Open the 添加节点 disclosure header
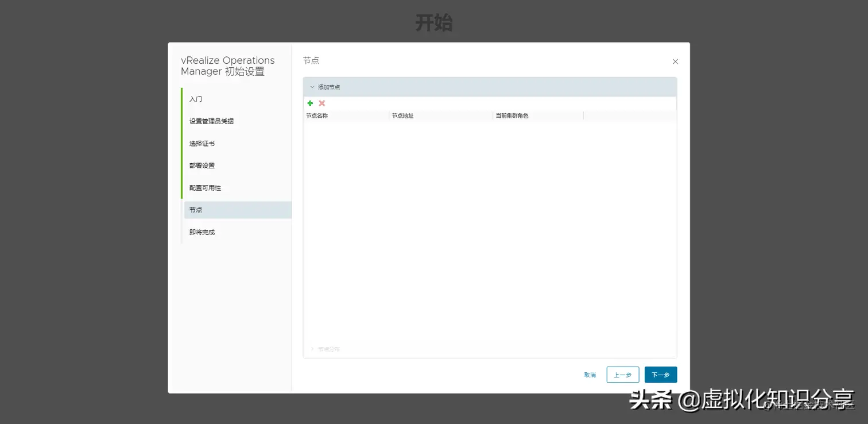Viewport: 868px width, 424px height. point(327,87)
